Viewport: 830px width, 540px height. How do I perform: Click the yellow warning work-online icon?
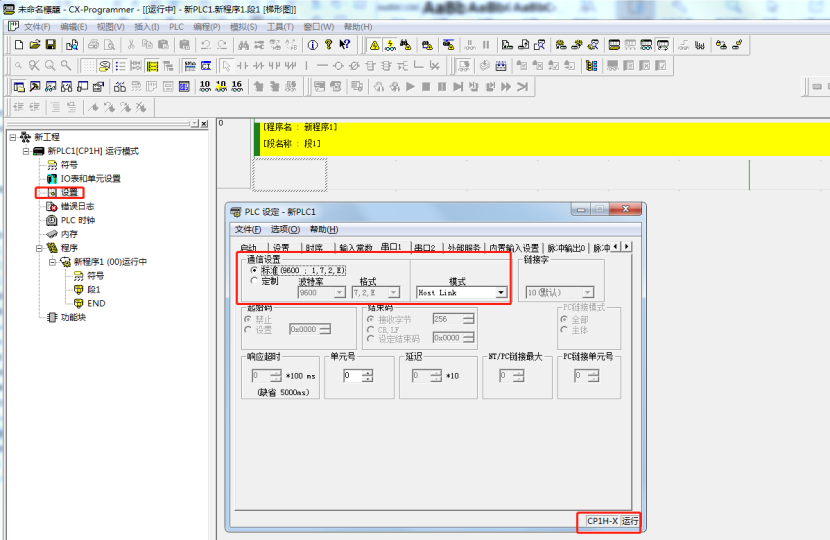(374, 45)
